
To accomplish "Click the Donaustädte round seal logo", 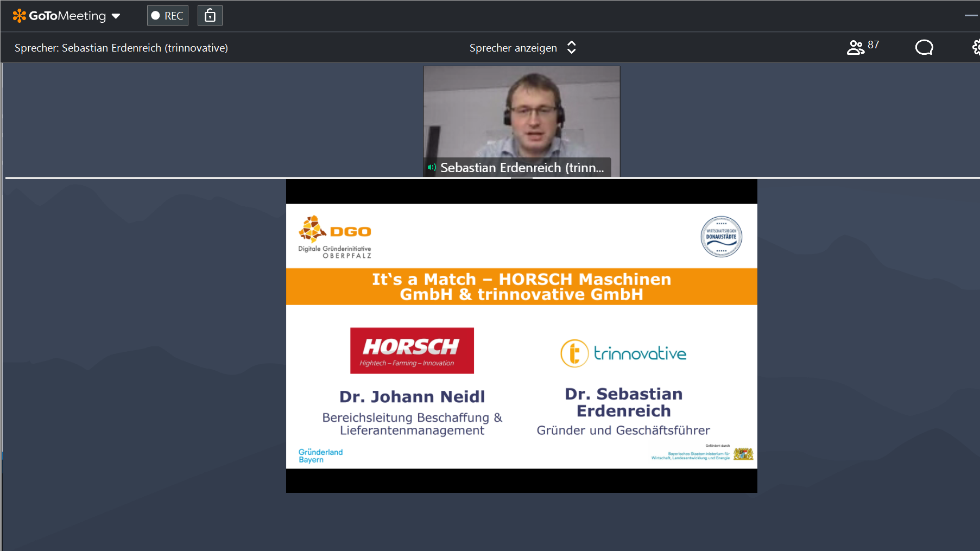I will [x=721, y=237].
